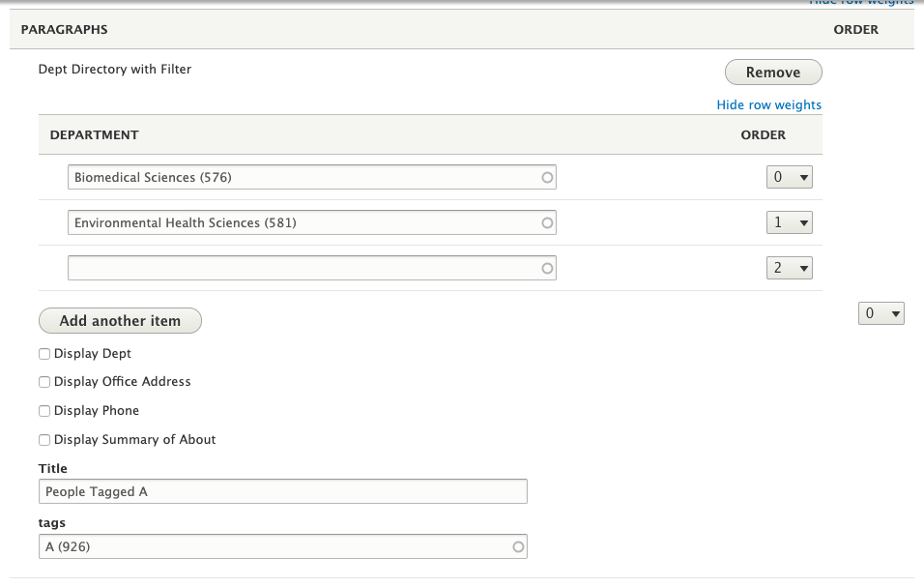Click autocomplete circle in tags field
The image size is (924, 587).
[518, 547]
